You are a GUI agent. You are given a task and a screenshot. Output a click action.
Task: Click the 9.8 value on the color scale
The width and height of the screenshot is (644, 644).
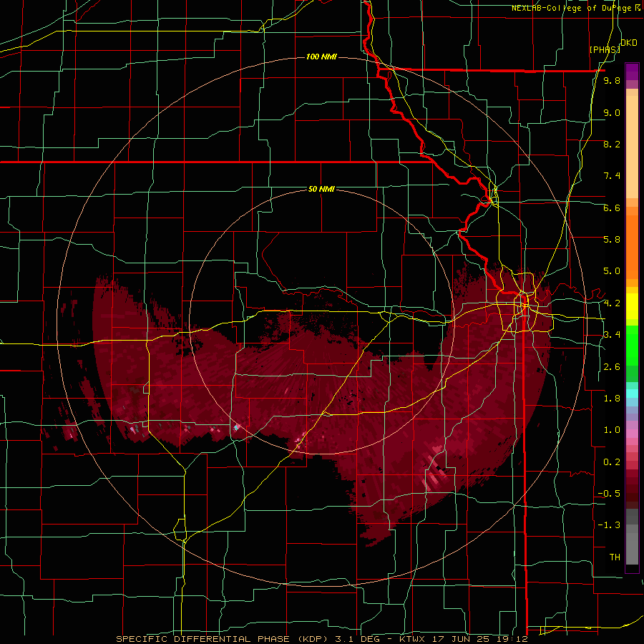(612, 81)
